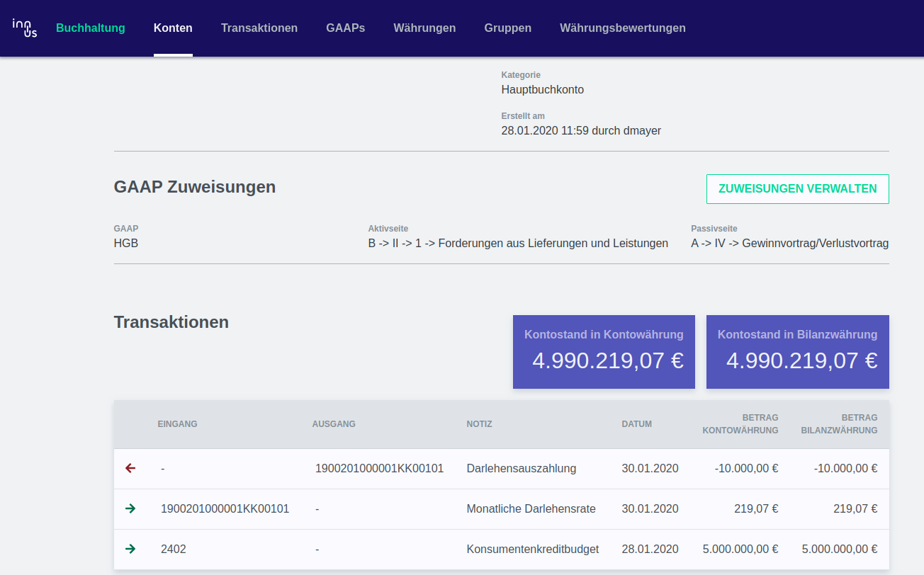Click Kontowährung amount 5.000.000,00 € for Konsumentenkreditbudget

[x=740, y=549]
